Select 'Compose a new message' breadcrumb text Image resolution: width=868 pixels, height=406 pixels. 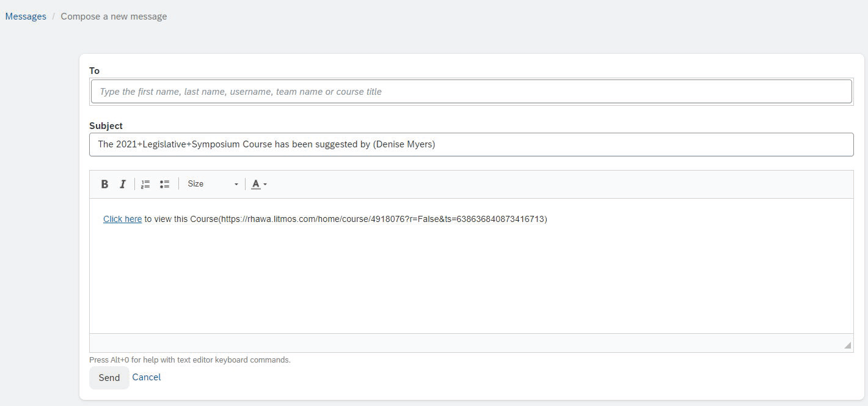[114, 17]
